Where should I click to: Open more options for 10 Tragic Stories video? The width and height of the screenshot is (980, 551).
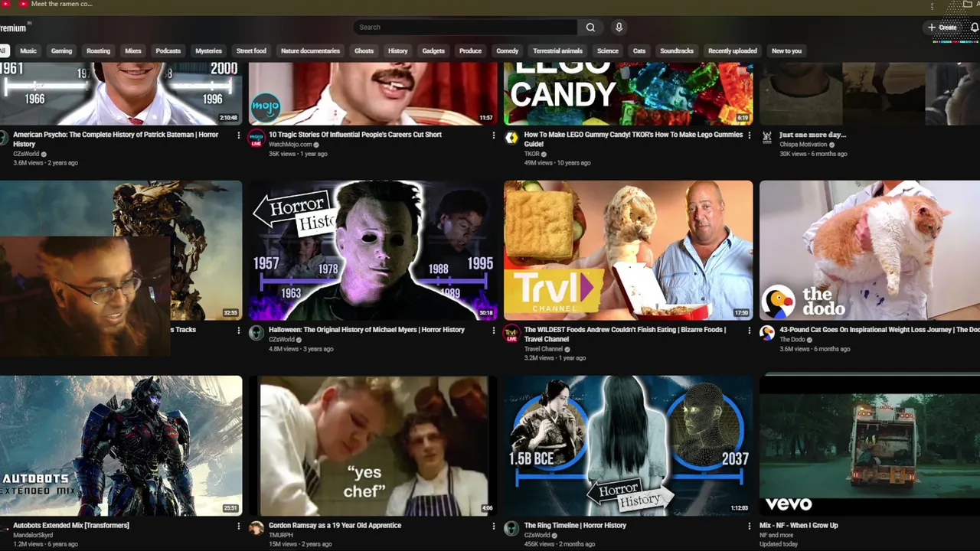tap(493, 135)
